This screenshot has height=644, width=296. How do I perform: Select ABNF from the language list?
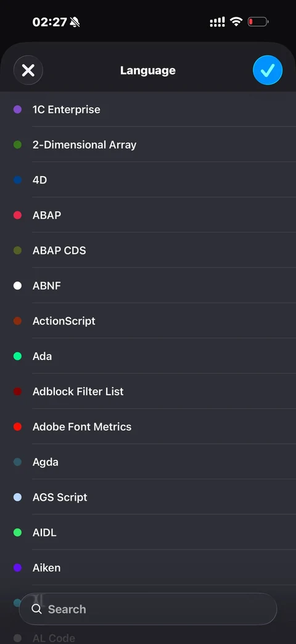tap(148, 286)
